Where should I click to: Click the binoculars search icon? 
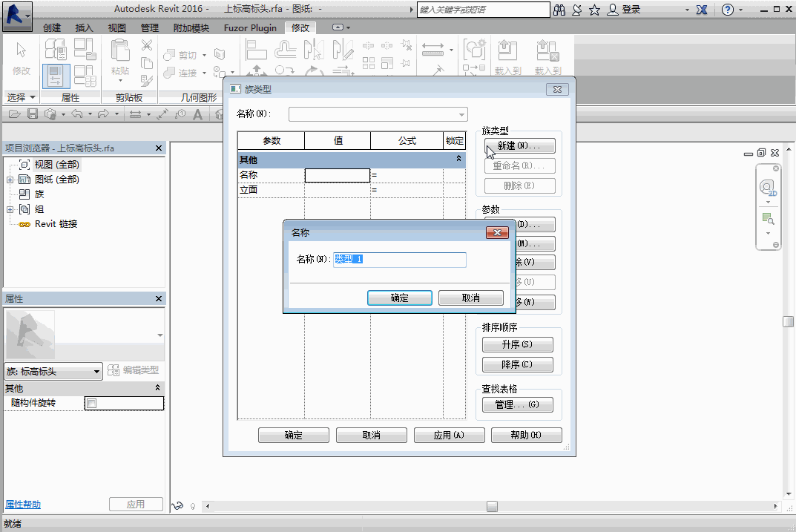point(559,10)
